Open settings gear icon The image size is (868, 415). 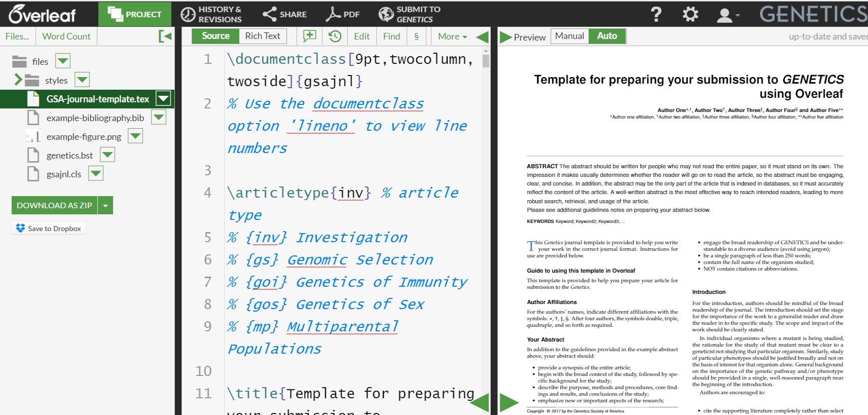pyautogui.click(x=690, y=14)
